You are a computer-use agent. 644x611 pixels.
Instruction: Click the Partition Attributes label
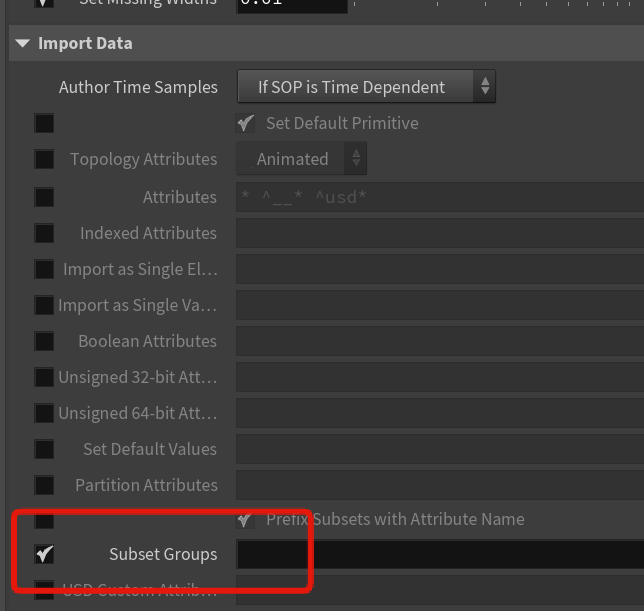[146, 485]
